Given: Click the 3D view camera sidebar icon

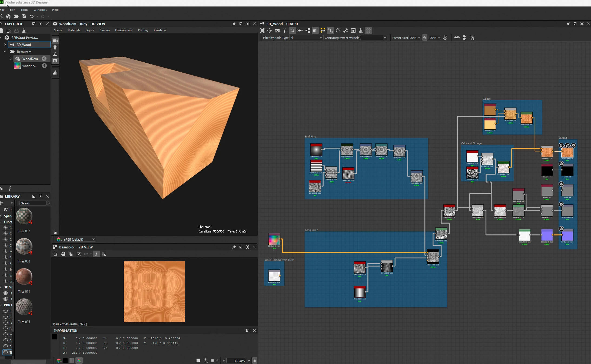Looking at the screenshot, I should pos(55,41).
